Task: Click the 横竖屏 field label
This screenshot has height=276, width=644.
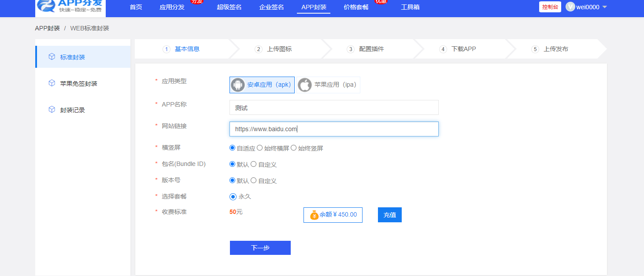Action: pos(171,147)
